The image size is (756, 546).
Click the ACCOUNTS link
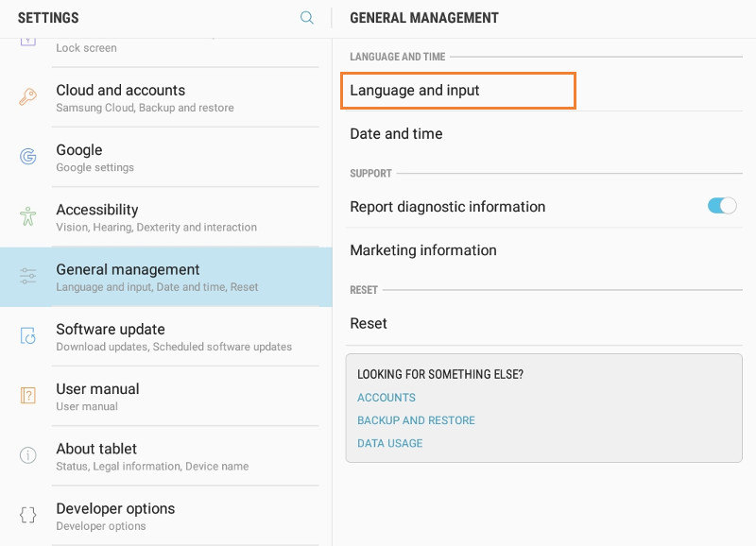386,398
